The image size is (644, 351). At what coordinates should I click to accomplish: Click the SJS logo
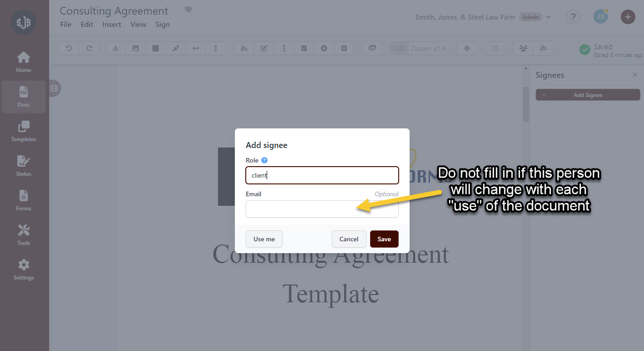24,22
